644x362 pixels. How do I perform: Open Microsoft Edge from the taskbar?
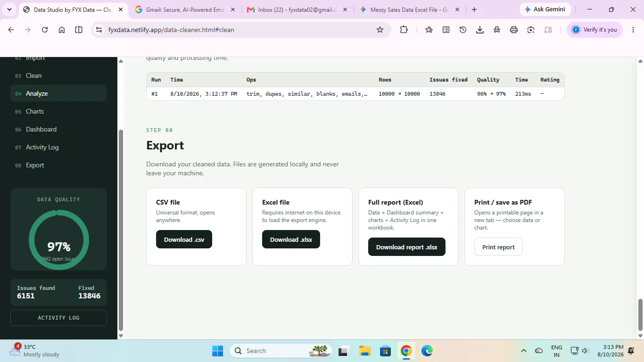[427, 351]
